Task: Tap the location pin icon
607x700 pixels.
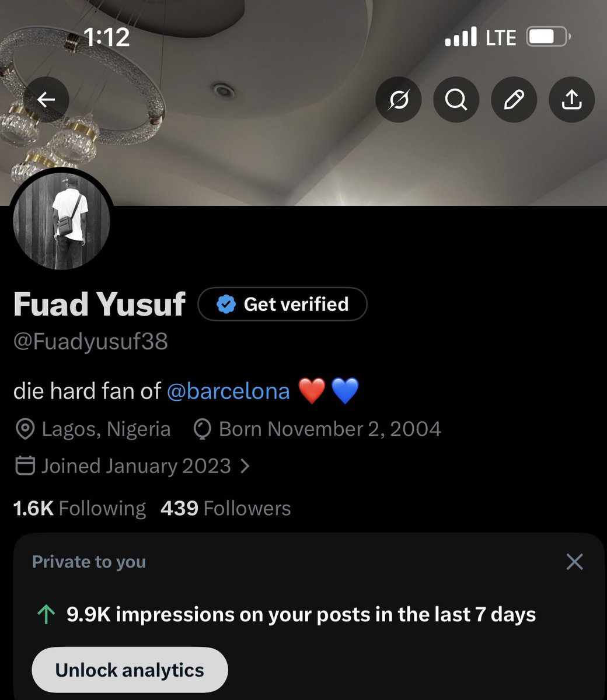Action: point(25,429)
